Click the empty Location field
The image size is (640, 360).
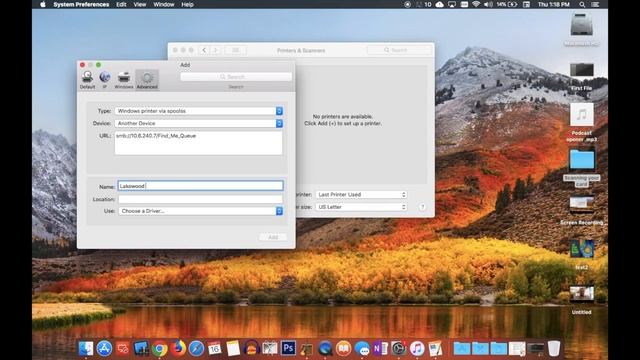click(200, 199)
